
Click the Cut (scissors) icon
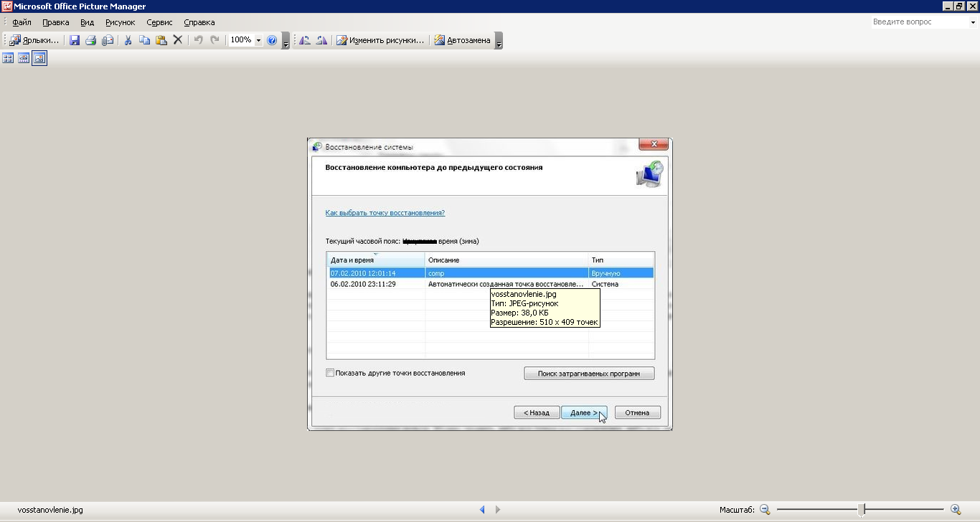tap(128, 40)
